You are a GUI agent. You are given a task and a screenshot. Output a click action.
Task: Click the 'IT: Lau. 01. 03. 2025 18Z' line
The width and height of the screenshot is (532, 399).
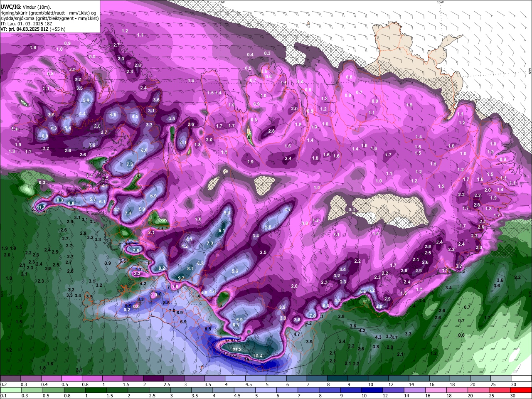coord(26,24)
